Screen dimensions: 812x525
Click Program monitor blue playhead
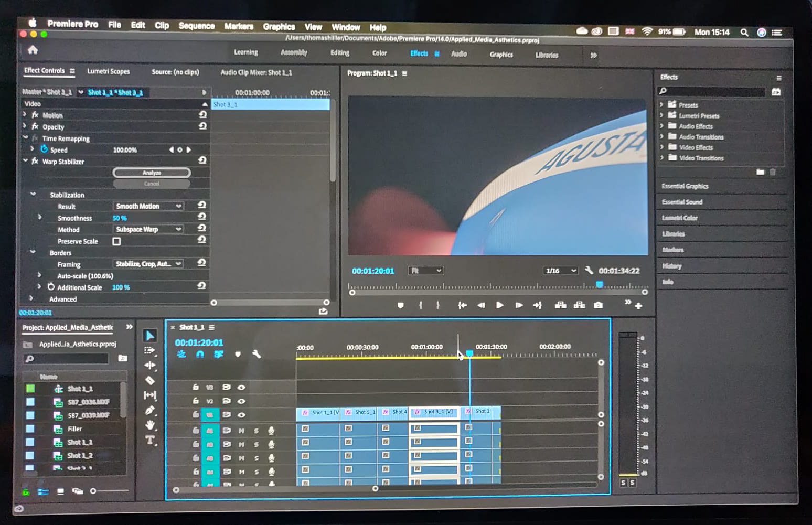599,284
